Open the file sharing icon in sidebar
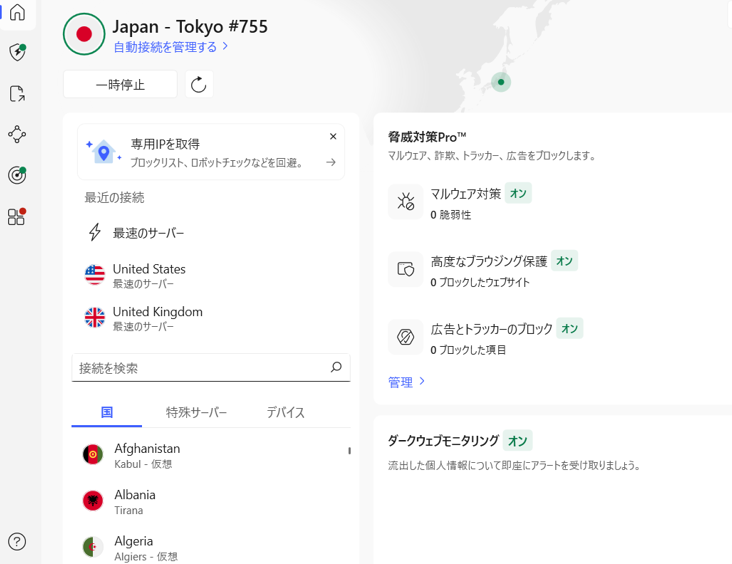Image resolution: width=732 pixels, height=564 pixels. click(x=17, y=94)
